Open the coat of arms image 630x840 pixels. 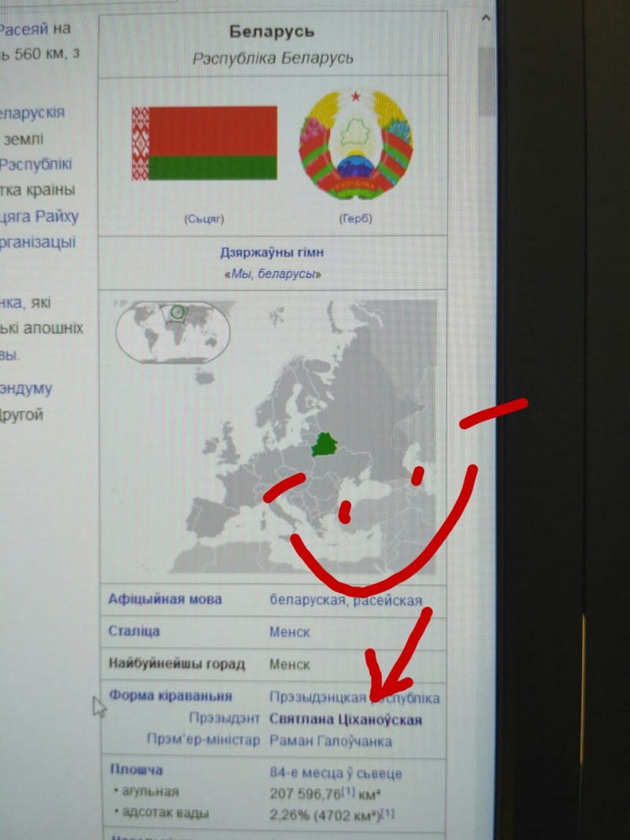pyautogui.click(x=356, y=145)
